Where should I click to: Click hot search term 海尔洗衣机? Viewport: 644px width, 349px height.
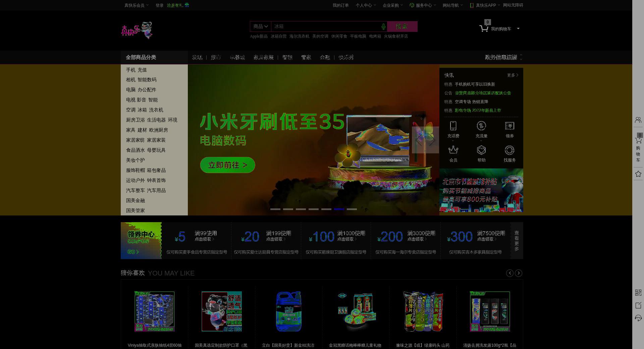[299, 36]
